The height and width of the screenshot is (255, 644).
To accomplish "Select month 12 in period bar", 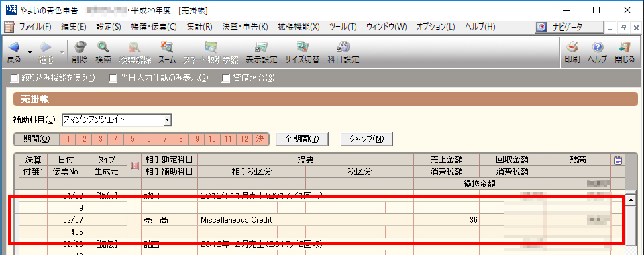I will (x=244, y=139).
